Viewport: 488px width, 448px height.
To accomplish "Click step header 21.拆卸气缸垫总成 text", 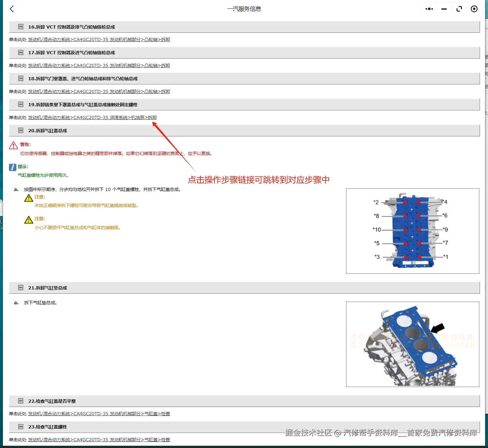I will (x=48, y=288).
